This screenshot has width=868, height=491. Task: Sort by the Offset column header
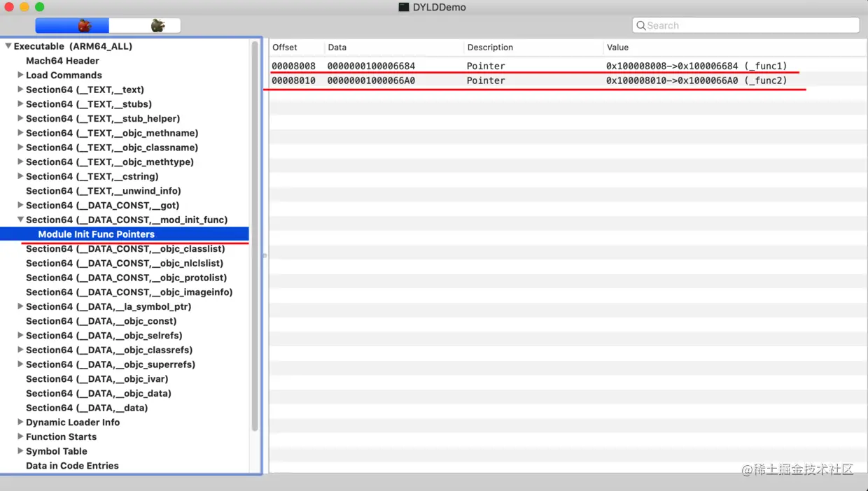(297, 48)
